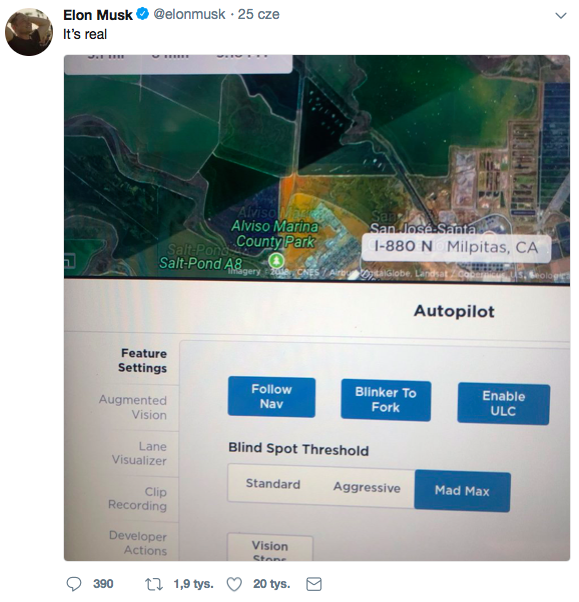
Task: Select Aggressive blind spot threshold
Action: (x=367, y=487)
